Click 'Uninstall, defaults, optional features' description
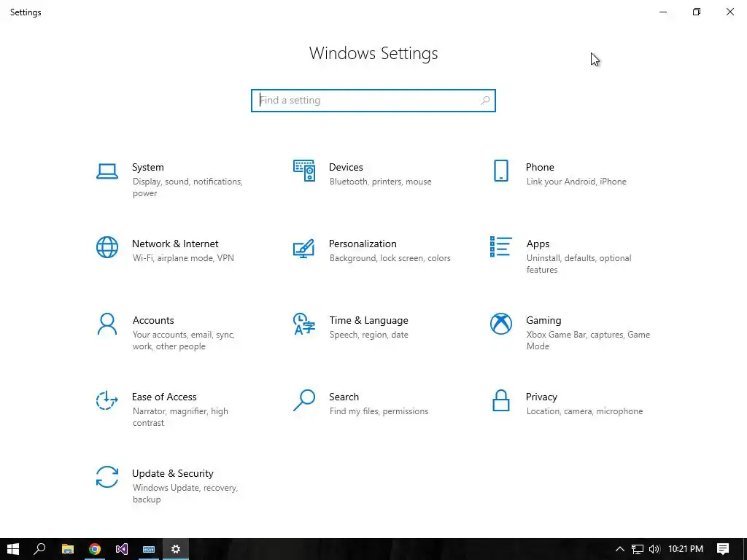This screenshot has height=560, width=747. coord(578,264)
